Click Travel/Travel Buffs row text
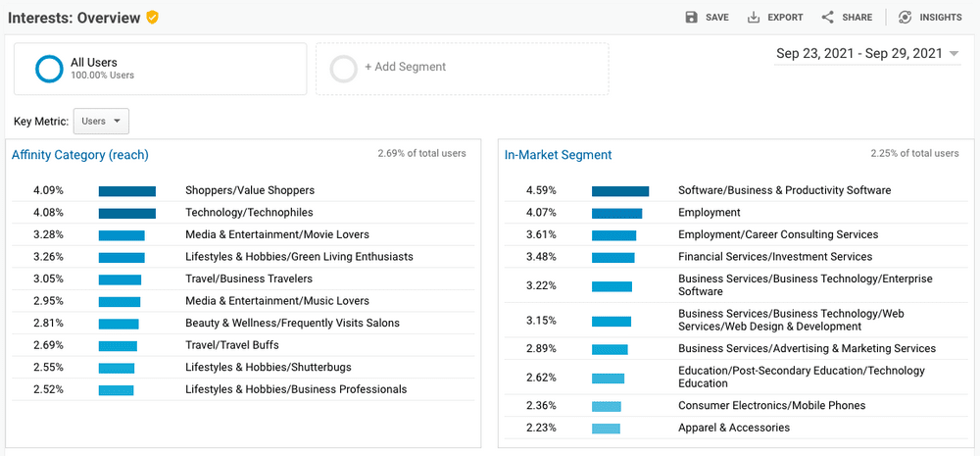Viewport: 980px width, 456px height. point(232,344)
